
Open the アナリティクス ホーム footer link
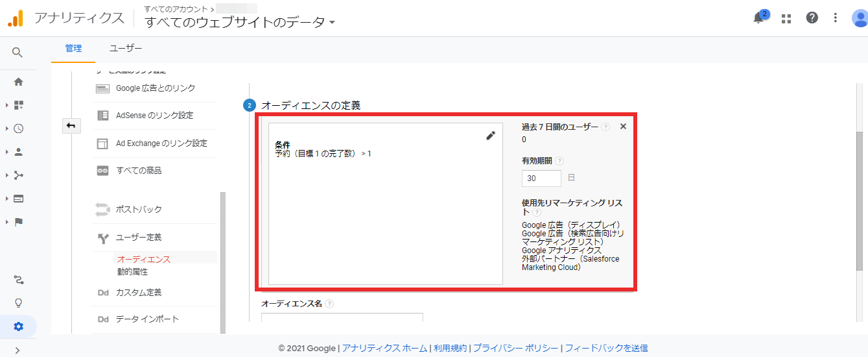(385, 348)
